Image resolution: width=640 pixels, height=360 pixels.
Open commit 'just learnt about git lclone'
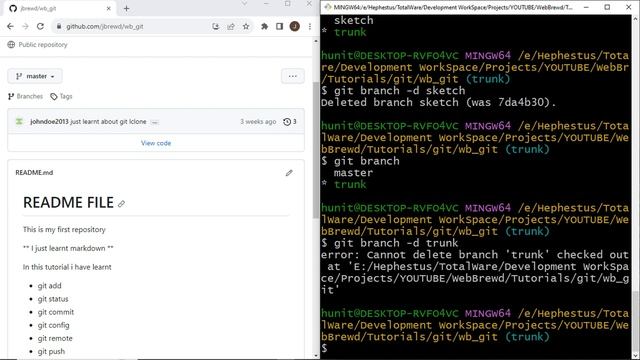tap(108, 122)
